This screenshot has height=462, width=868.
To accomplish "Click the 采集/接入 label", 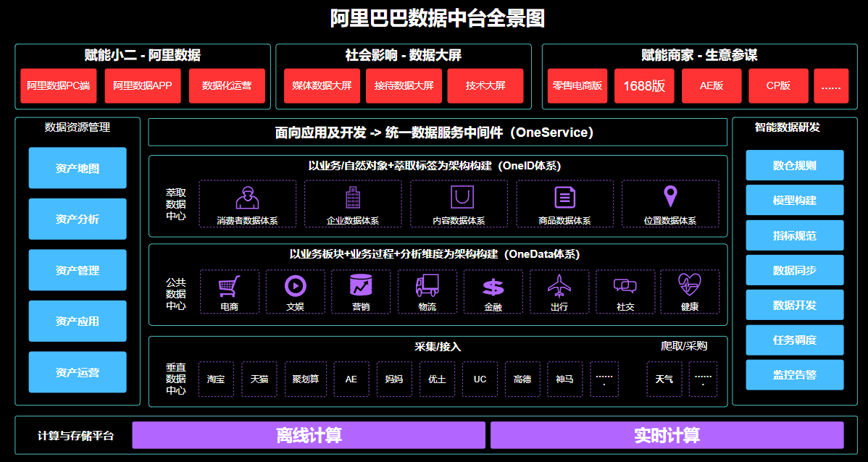I will click(438, 347).
